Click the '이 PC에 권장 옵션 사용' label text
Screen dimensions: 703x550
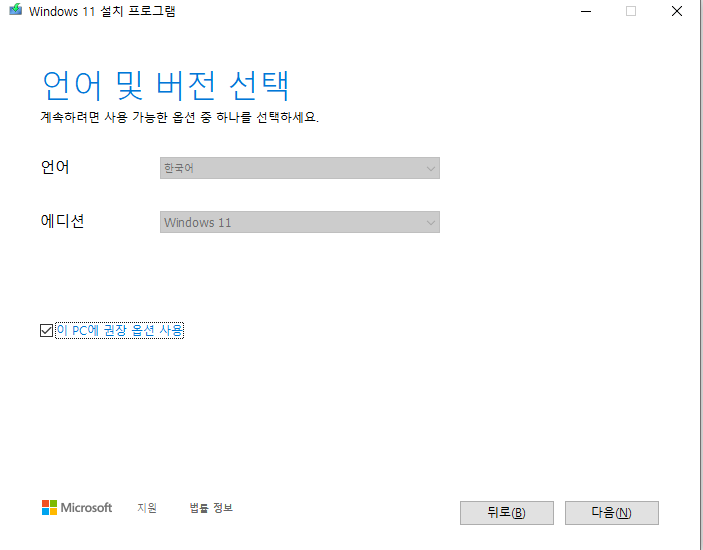[119, 330]
